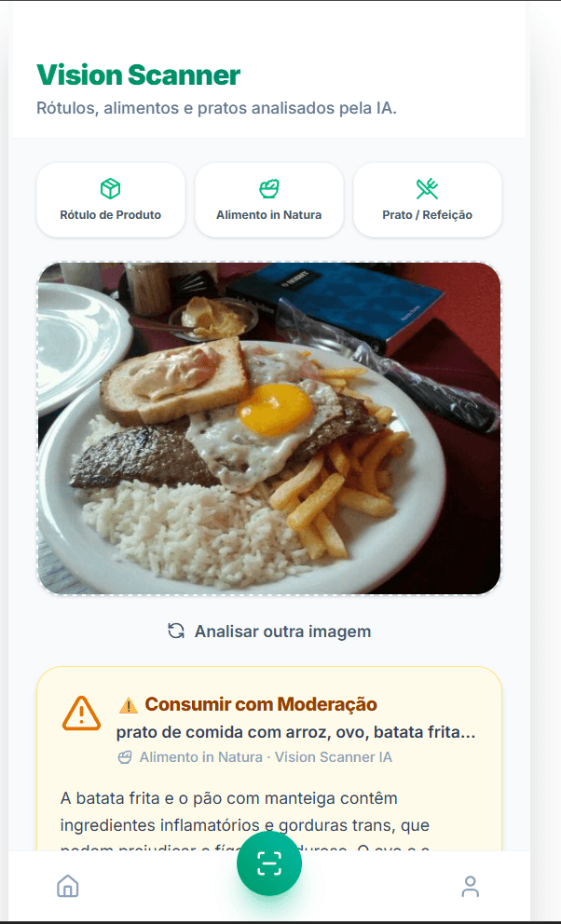The image size is (561, 924).
Task: Click the refresh icon beside Analisar outra imagem
Action: pos(176,631)
